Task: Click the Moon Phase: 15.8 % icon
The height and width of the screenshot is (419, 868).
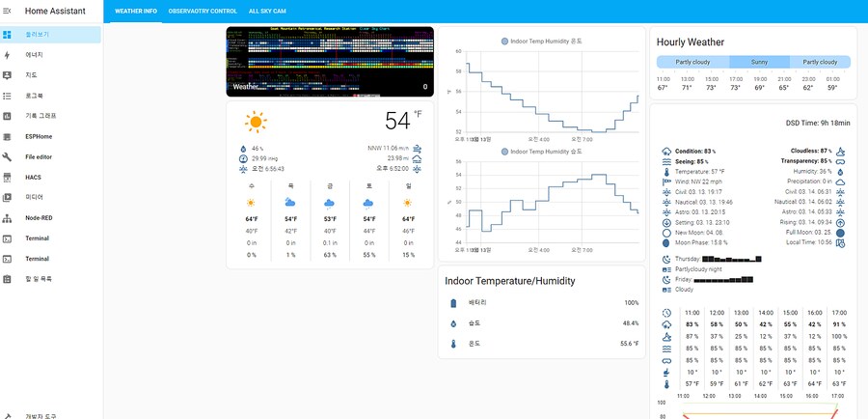Action: tap(666, 242)
